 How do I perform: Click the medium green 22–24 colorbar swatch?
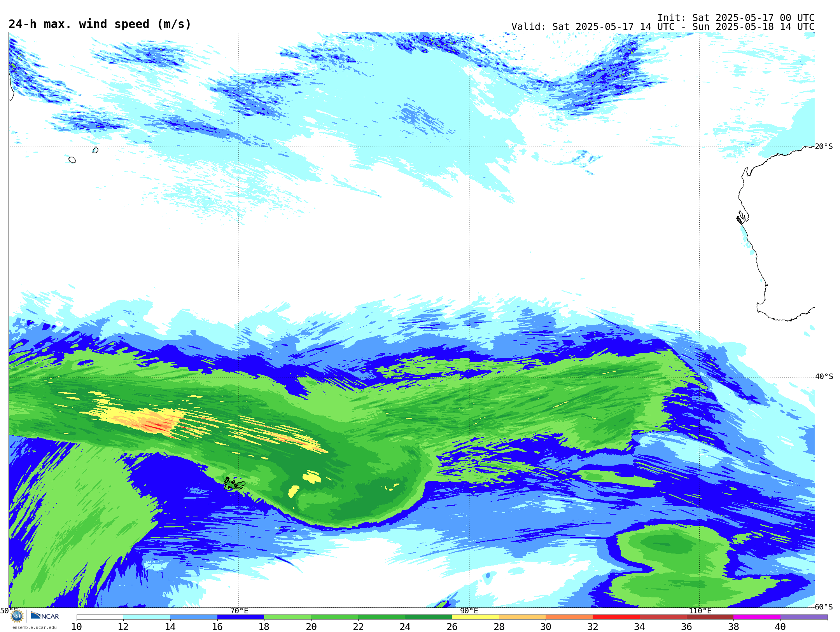tap(381, 617)
